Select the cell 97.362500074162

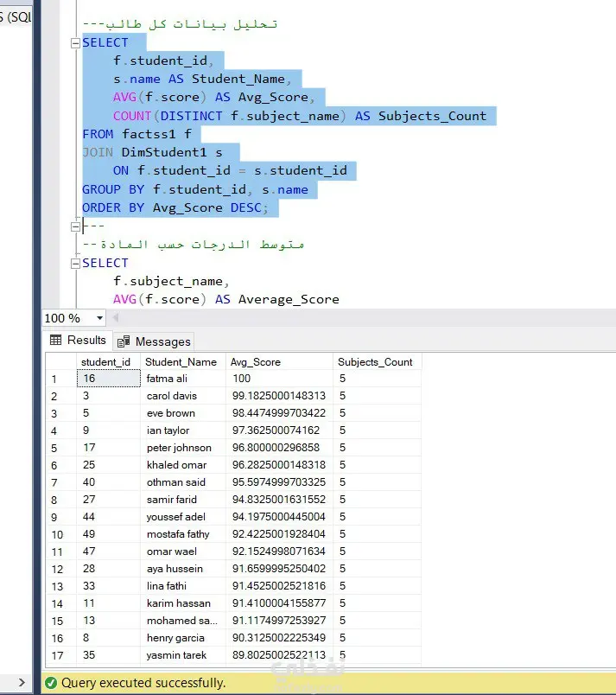tap(279, 430)
